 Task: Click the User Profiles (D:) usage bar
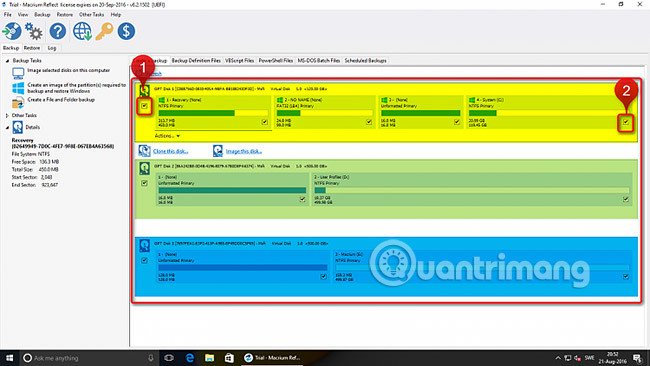click(x=471, y=190)
